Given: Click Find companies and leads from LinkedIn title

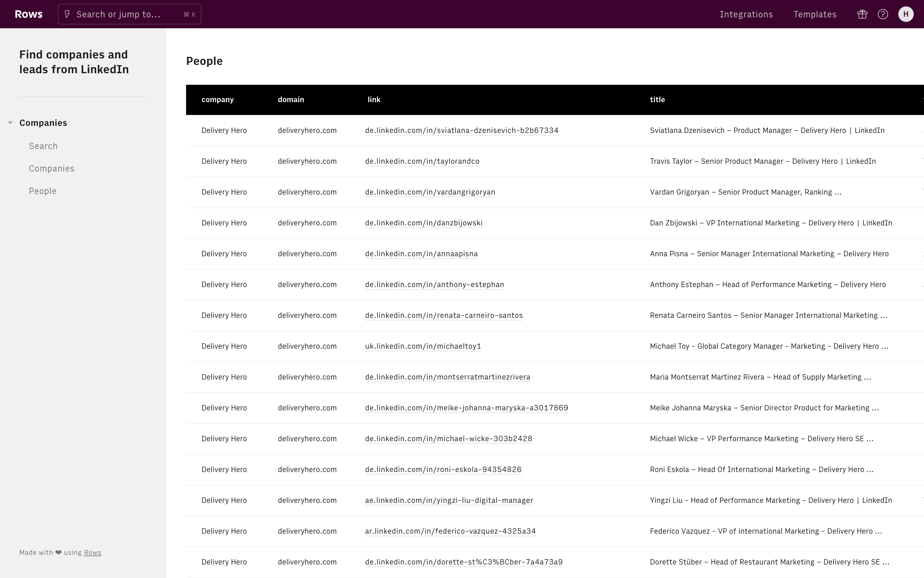Looking at the screenshot, I should pyautogui.click(x=74, y=62).
